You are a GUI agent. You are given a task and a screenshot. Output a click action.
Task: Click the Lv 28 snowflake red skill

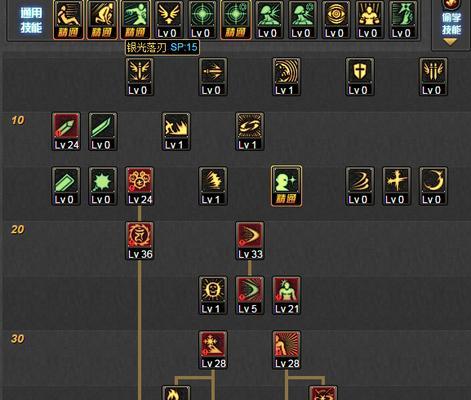point(213,350)
